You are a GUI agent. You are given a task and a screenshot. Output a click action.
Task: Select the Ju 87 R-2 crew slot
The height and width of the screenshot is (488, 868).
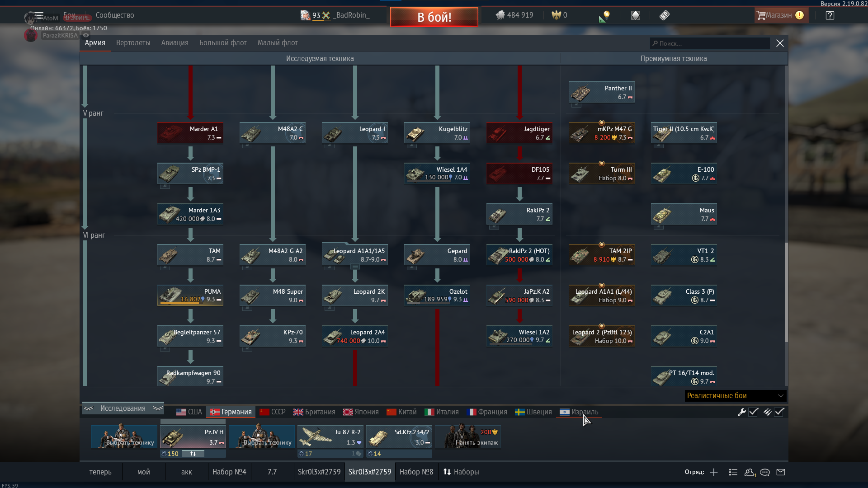pos(330,436)
